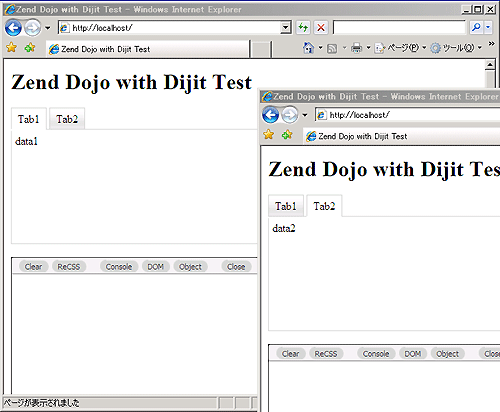Expand the Home button dropdown arrow
Image resolution: width=500 pixels, height=412 pixels.
pos(320,48)
